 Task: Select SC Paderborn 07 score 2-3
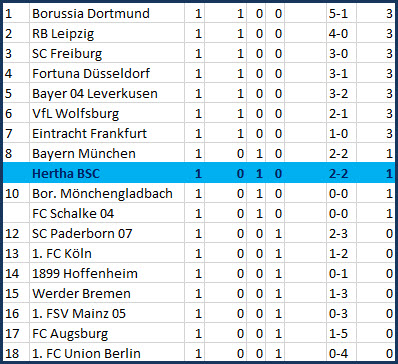tap(338, 233)
